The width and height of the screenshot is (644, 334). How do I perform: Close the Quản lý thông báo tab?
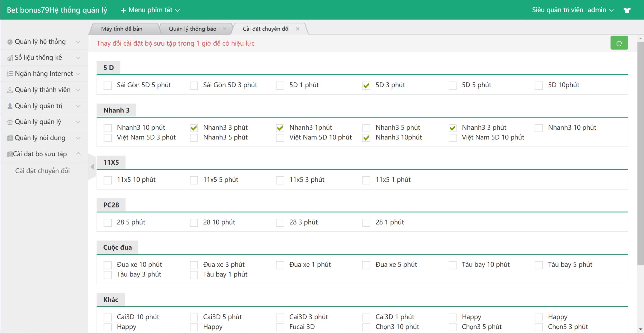225,29
